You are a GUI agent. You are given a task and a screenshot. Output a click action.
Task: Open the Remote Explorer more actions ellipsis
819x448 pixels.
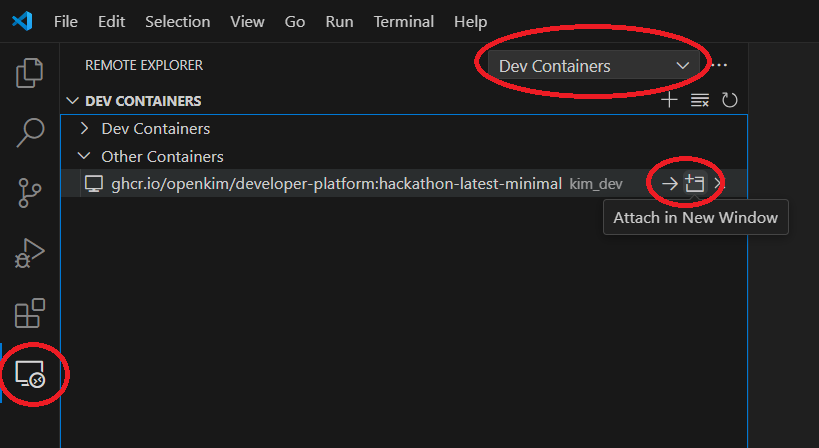[x=719, y=65]
